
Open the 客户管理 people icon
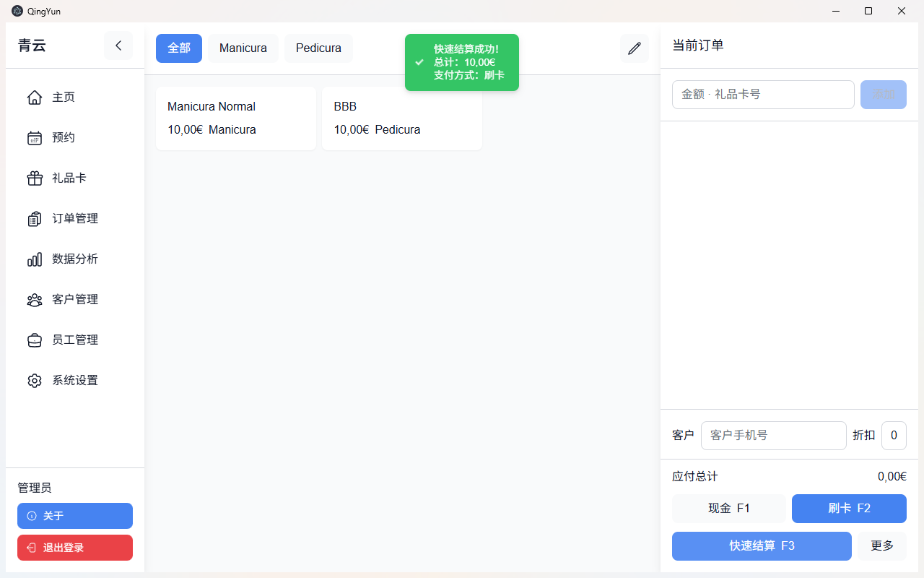(x=35, y=300)
